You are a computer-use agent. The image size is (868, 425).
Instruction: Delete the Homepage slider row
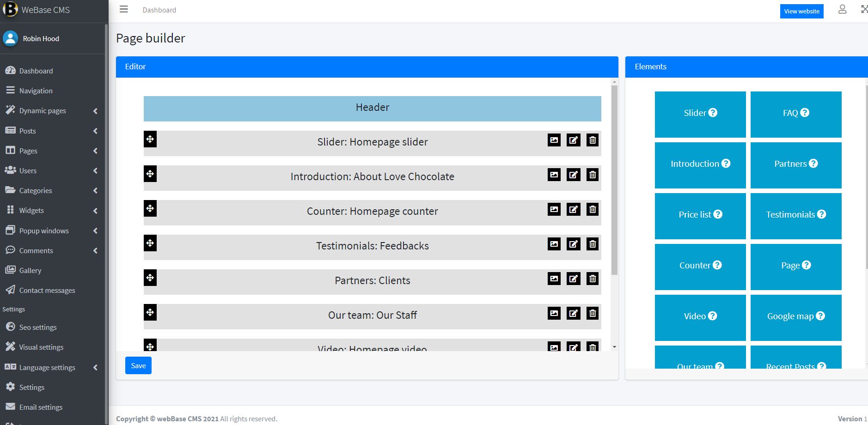click(592, 140)
